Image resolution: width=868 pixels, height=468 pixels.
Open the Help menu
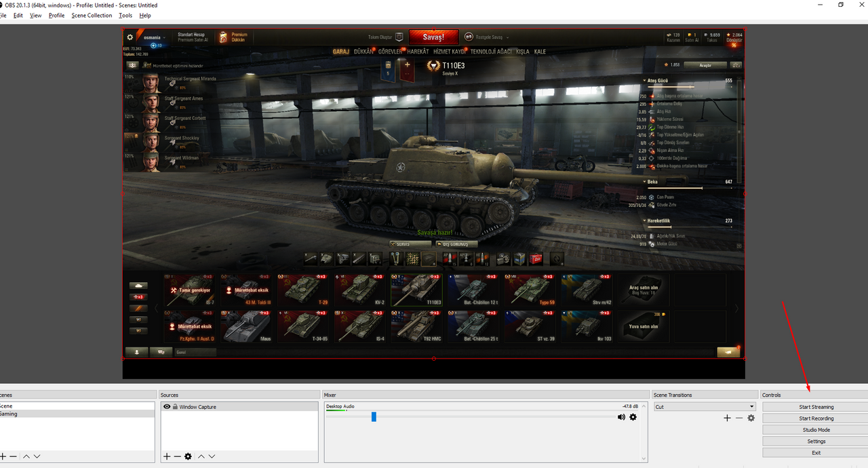[145, 15]
